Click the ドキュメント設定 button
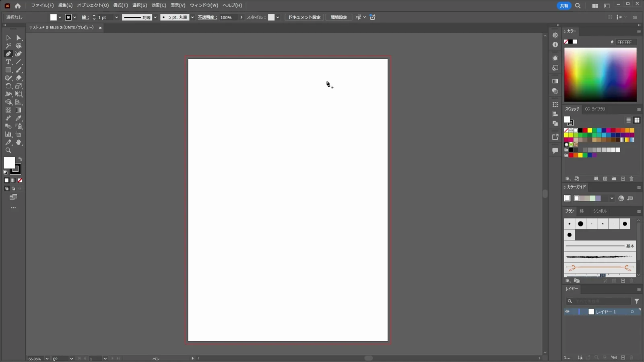The width and height of the screenshot is (644, 362). pyautogui.click(x=304, y=17)
